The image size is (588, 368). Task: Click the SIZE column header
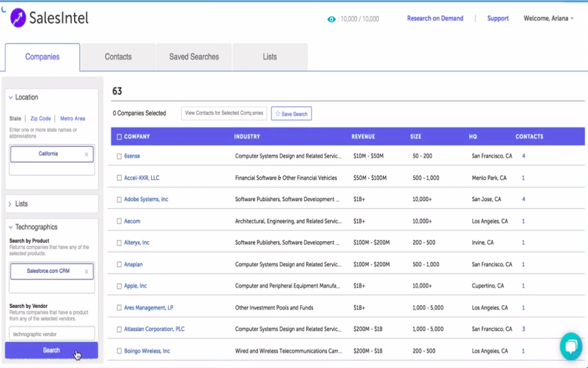pos(415,137)
